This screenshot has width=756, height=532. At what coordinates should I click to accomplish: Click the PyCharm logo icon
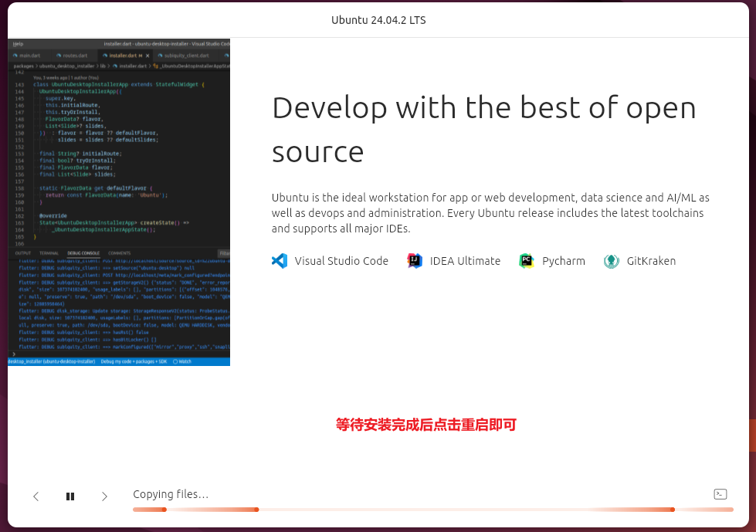point(527,261)
